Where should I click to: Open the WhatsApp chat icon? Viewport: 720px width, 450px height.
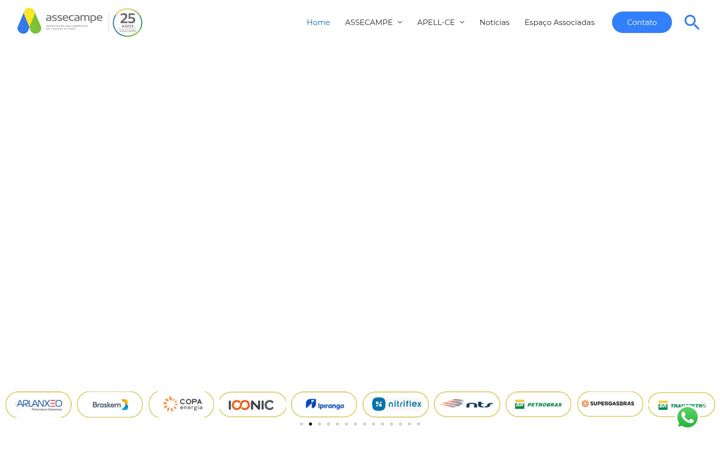point(687,418)
